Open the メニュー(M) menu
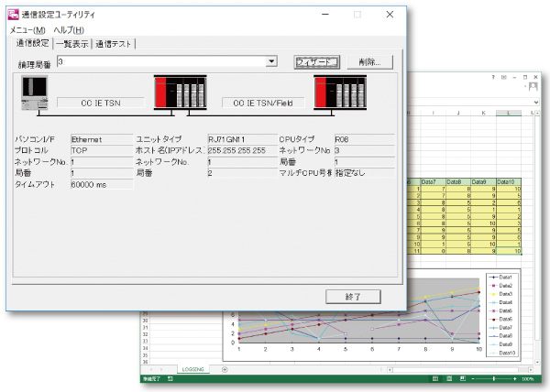550x392 pixels. click(x=27, y=30)
